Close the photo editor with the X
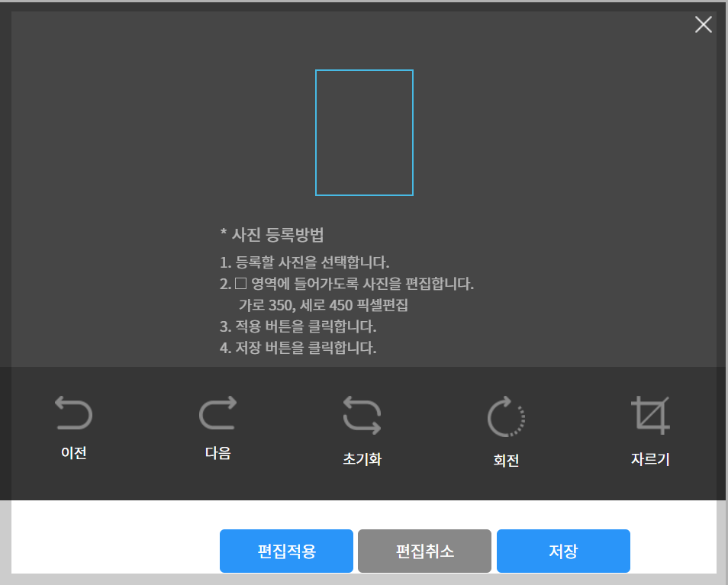Viewport: 728px width, 585px height. click(703, 24)
